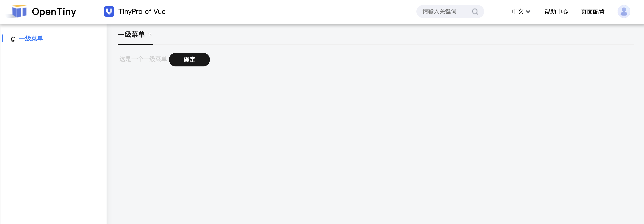Focus the 请输入关键词 search field
Image resolution: width=644 pixels, height=224 pixels.
pos(442,12)
